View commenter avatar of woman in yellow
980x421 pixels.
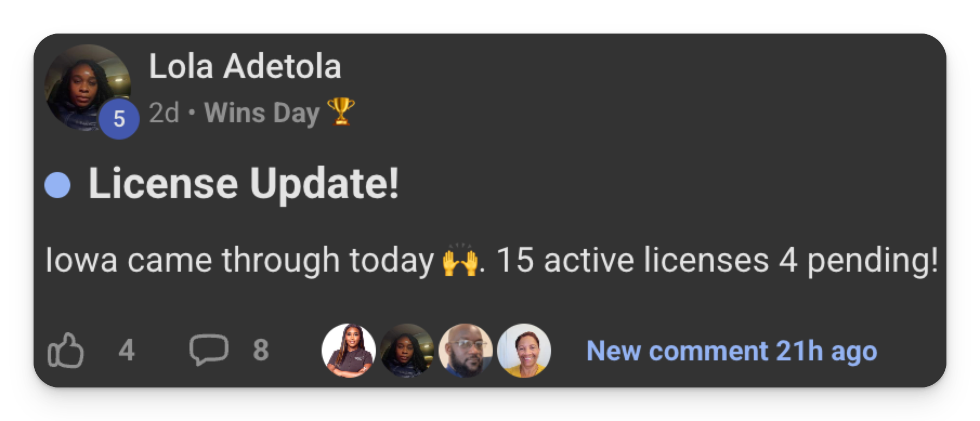click(x=524, y=351)
